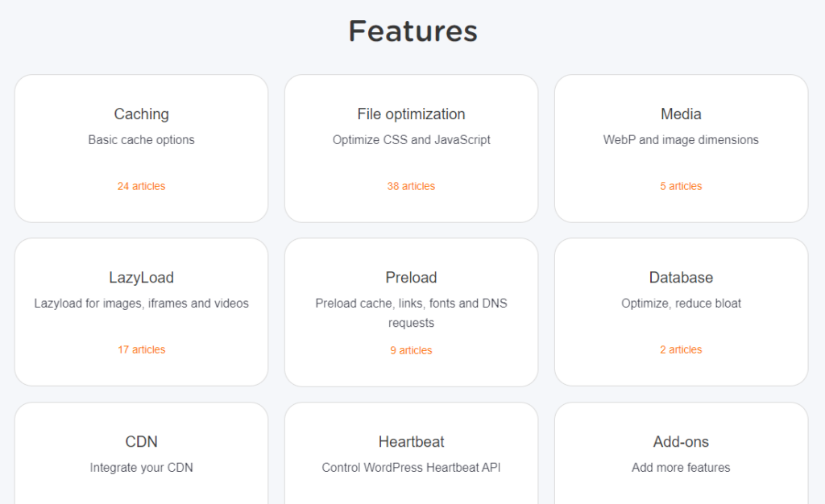Viewport: 825px width, 504px height.
Task: Open the CDN category heading
Action: coord(142,441)
